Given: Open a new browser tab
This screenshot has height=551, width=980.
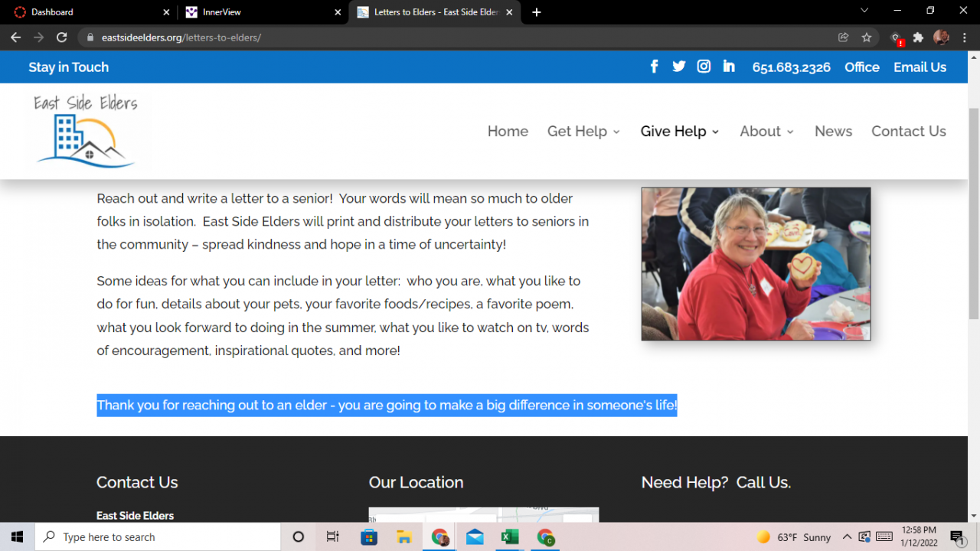Looking at the screenshot, I should pyautogui.click(x=537, y=12).
